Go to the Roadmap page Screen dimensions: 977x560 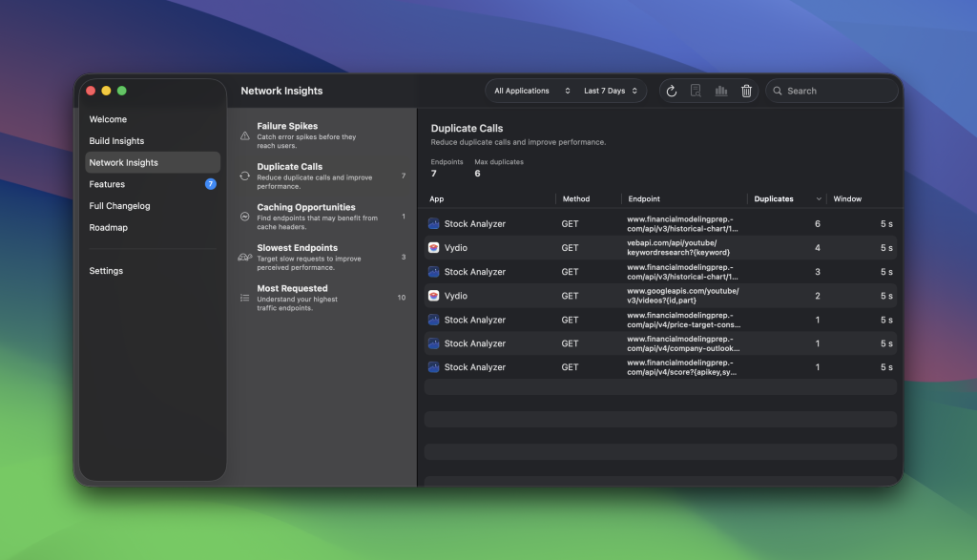pos(109,227)
